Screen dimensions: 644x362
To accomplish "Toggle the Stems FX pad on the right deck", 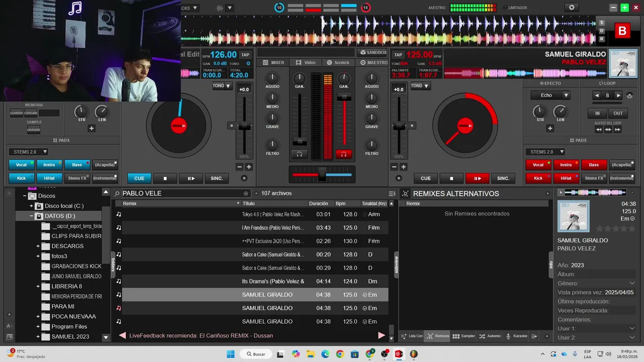I will 594,178.
